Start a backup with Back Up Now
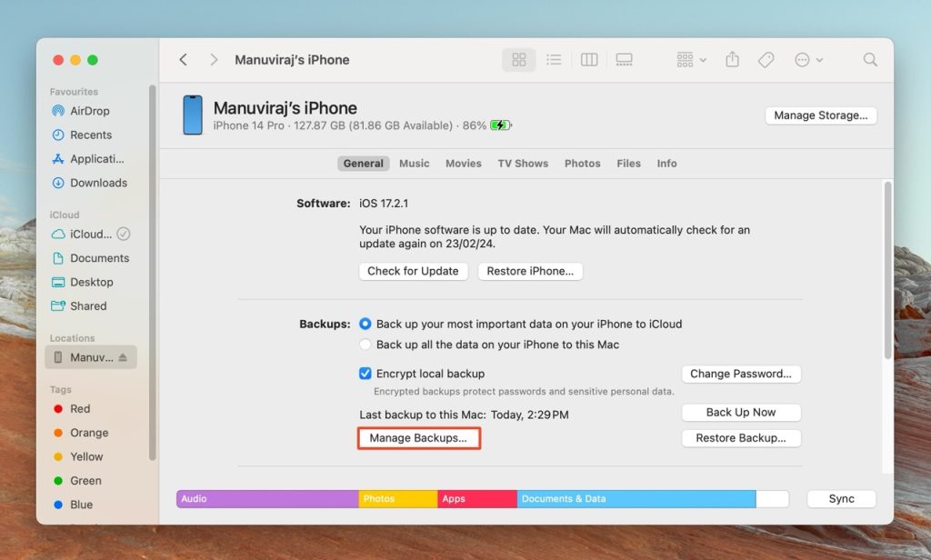The width and height of the screenshot is (931, 560). point(741,412)
